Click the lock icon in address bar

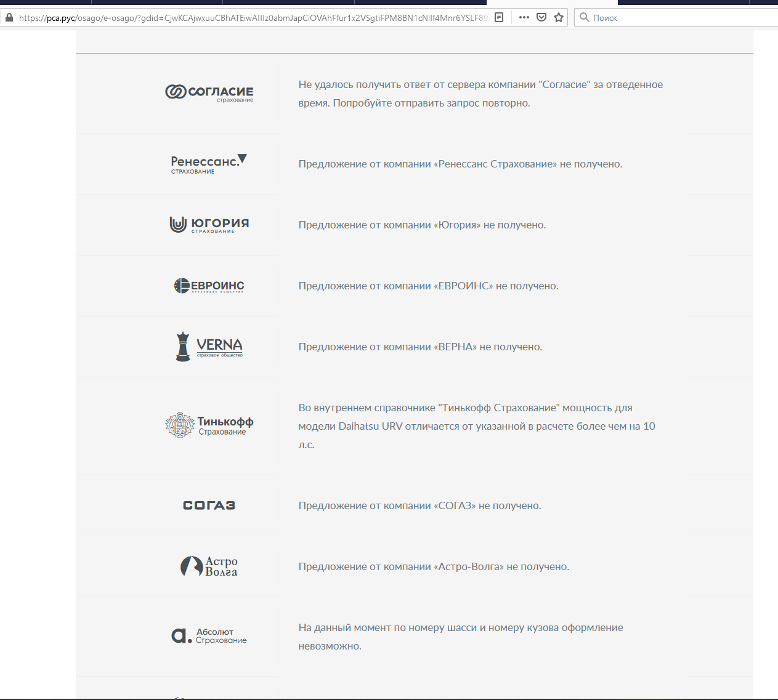tap(9, 17)
